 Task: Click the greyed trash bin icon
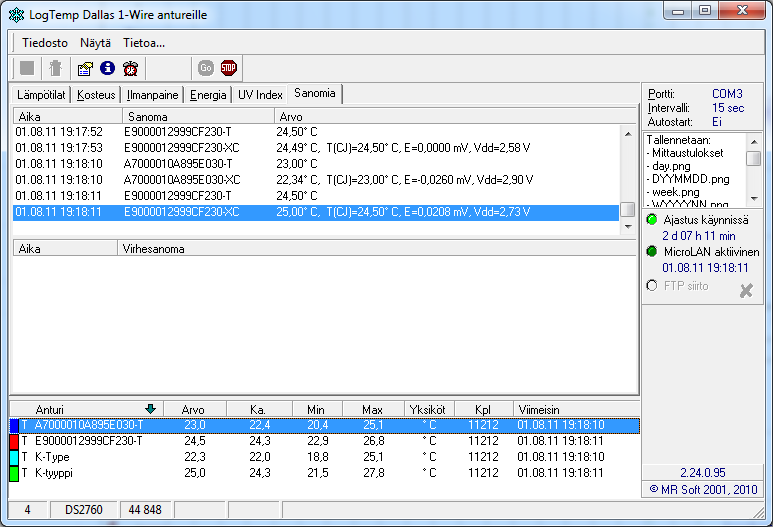point(56,68)
